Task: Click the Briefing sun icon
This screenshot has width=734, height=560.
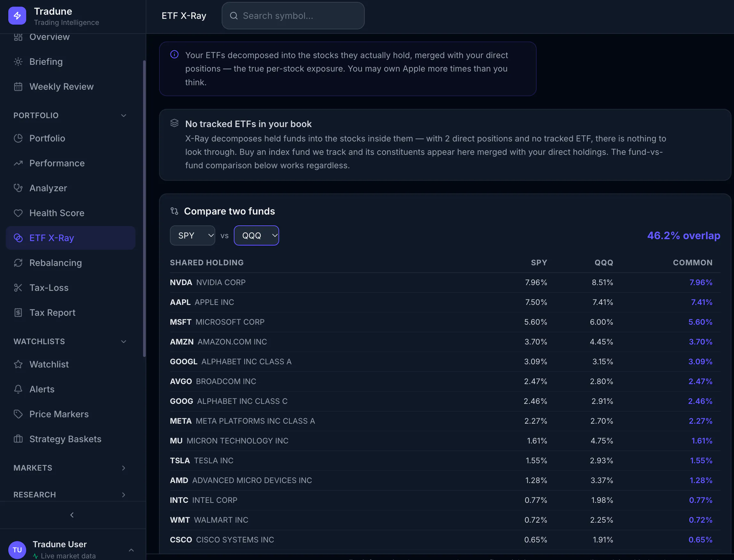Action: pyautogui.click(x=18, y=62)
